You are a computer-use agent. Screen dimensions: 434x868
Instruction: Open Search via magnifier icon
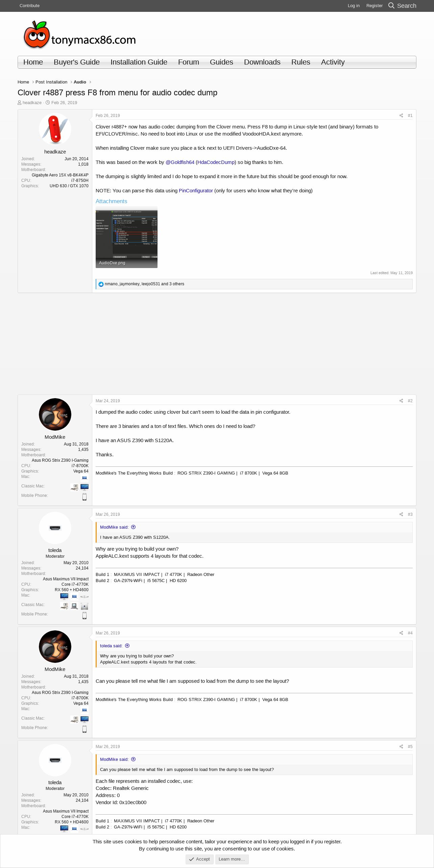(391, 5)
